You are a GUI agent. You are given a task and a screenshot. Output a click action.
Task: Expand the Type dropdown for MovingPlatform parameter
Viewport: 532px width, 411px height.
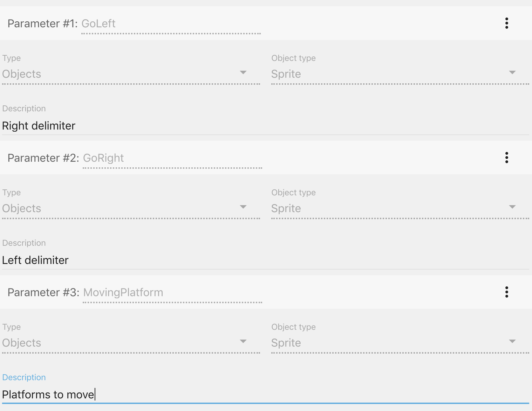pyautogui.click(x=131, y=343)
